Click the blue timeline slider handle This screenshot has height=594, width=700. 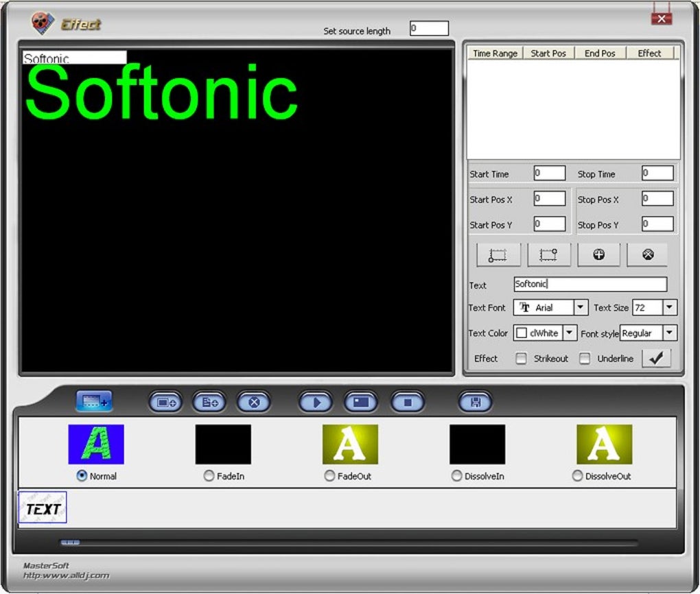point(70,543)
